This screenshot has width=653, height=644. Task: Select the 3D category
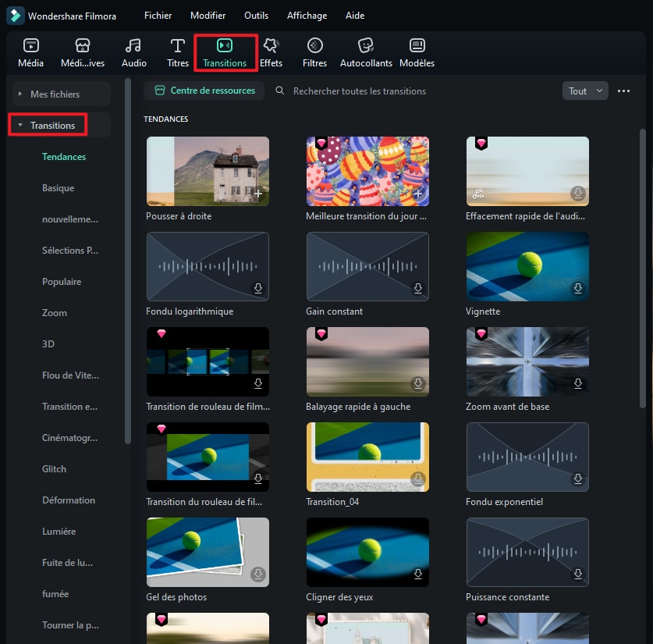48,344
